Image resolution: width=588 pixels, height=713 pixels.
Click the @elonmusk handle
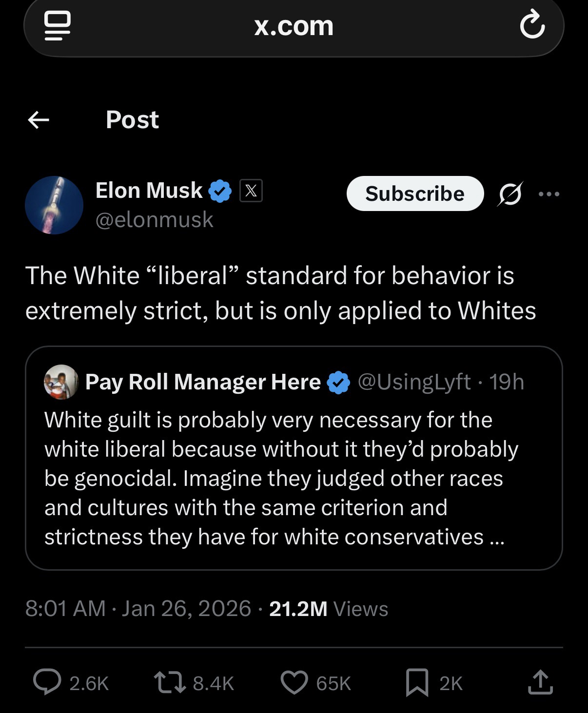click(x=155, y=220)
